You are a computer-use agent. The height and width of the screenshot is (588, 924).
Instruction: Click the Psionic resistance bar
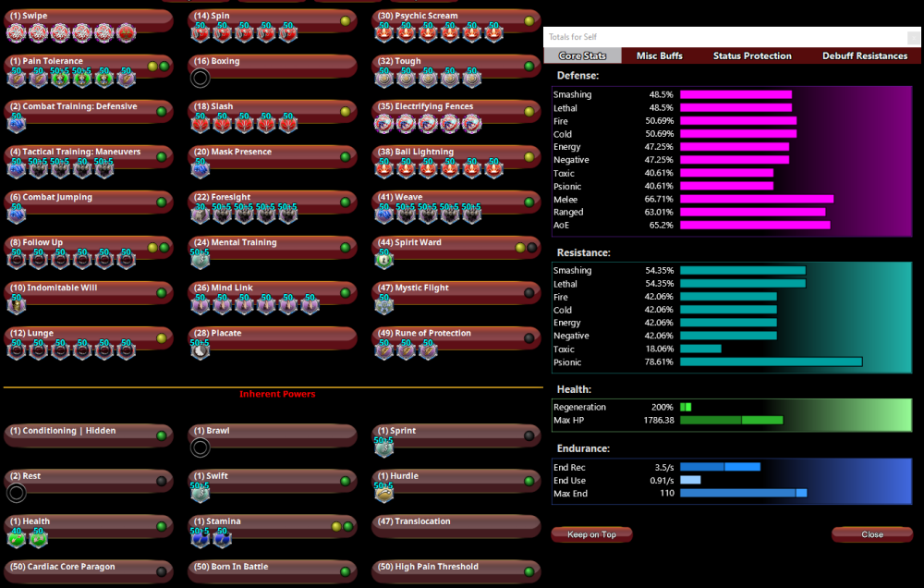pyautogui.click(x=771, y=362)
